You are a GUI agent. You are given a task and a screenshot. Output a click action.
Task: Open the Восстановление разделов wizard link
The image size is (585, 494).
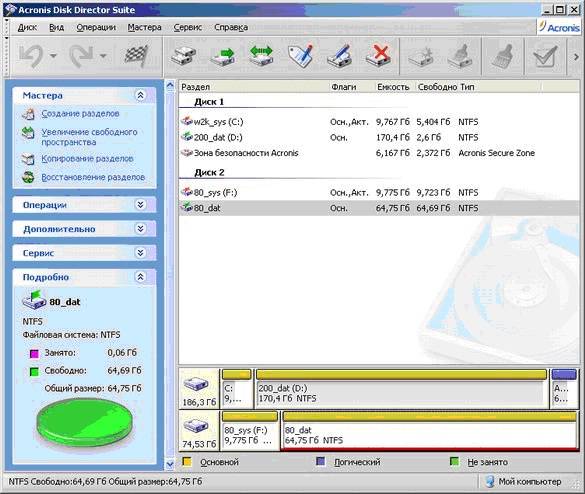pos(93,177)
